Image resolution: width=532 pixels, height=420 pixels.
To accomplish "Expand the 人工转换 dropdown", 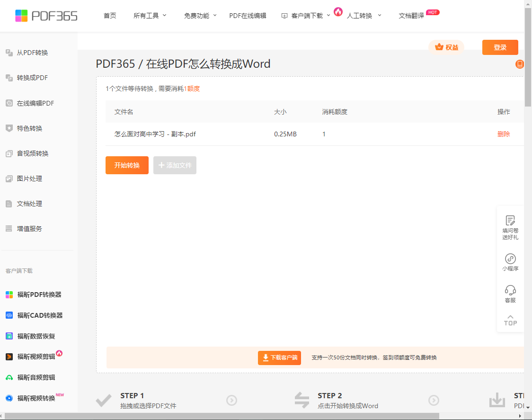I will 364,16.
